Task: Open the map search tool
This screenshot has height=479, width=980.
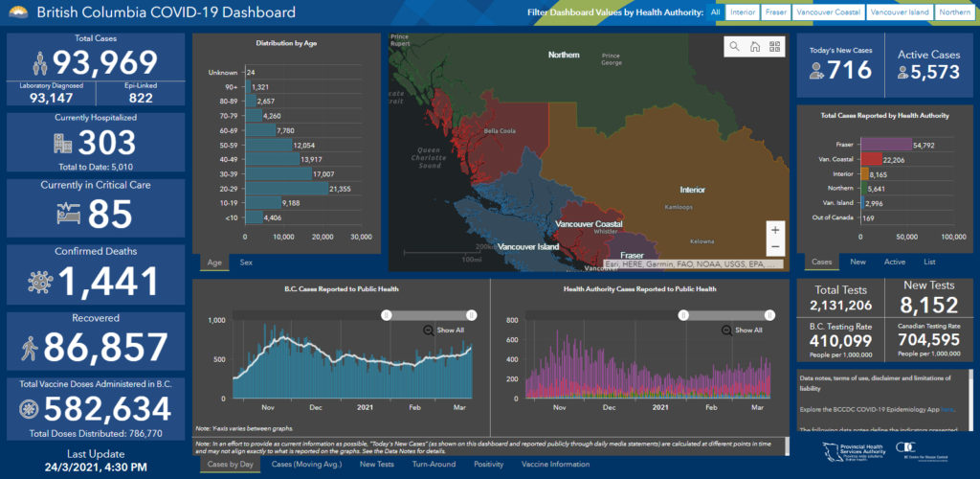Action: point(735,47)
